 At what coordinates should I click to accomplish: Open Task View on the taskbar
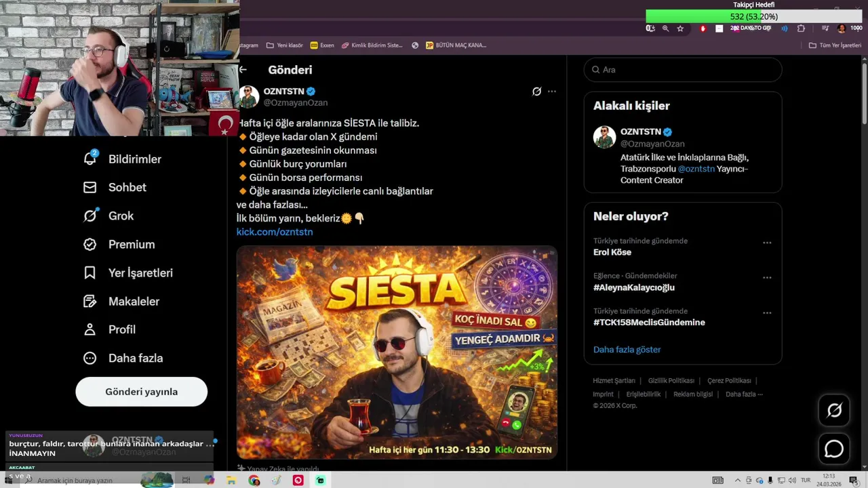click(x=186, y=481)
